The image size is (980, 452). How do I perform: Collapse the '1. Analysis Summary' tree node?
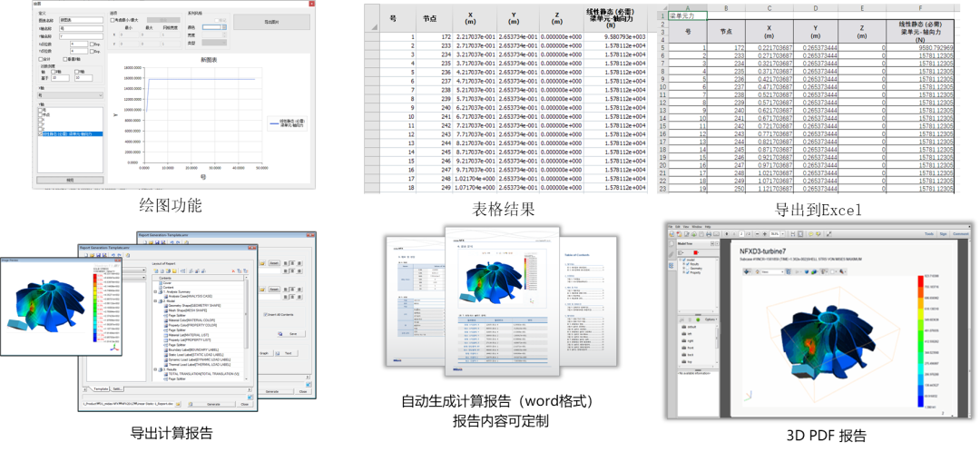[155, 292]
